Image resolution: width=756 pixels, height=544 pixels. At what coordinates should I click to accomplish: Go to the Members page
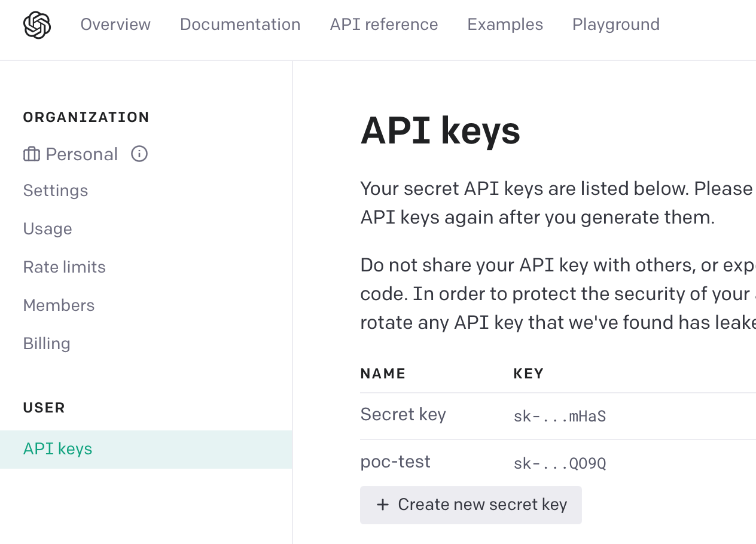point(59,305)
